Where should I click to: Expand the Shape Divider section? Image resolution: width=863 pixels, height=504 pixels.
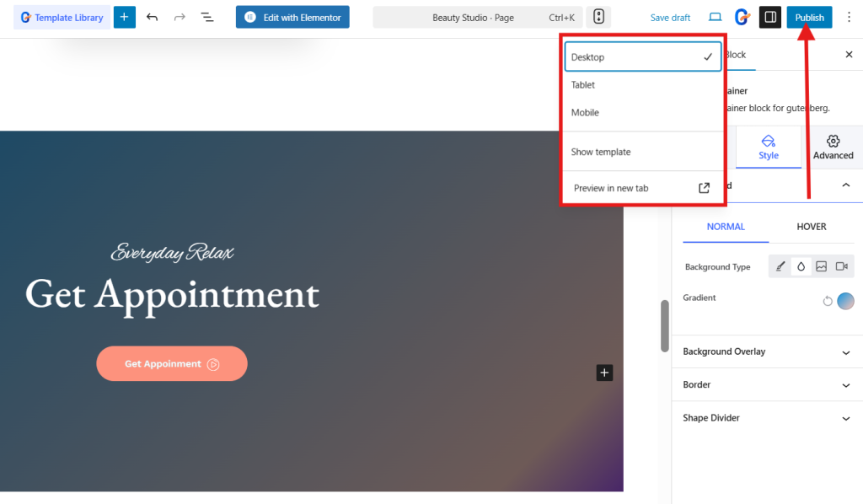[767, 418]
